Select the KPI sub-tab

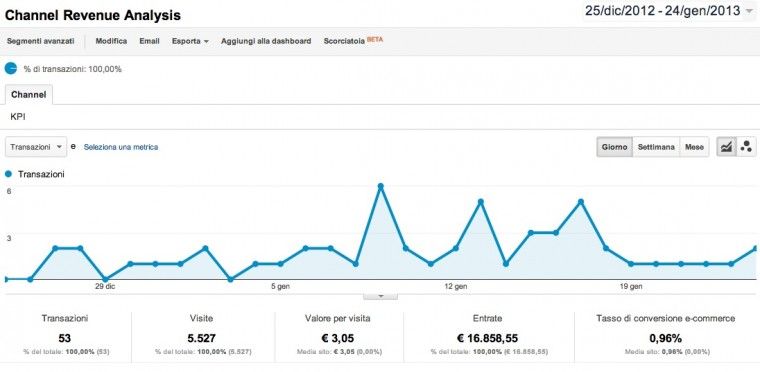(17, 117)
